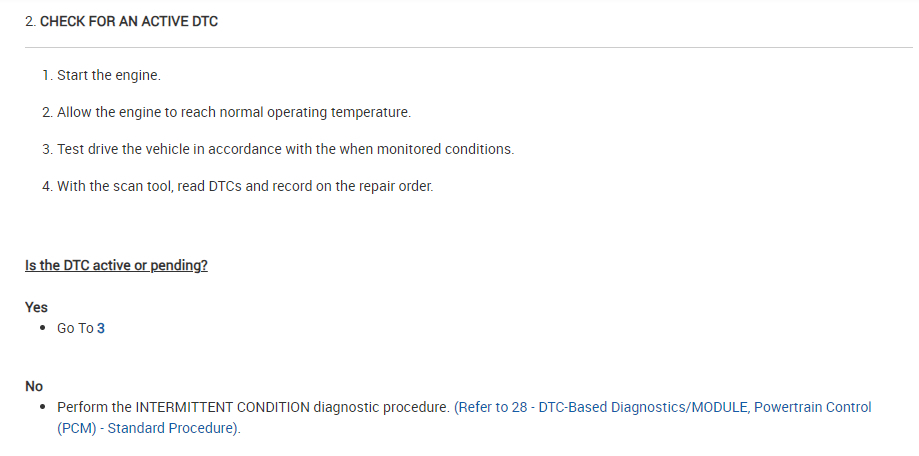Click the question "Is the DTC active or pending?"

point(116,266)
